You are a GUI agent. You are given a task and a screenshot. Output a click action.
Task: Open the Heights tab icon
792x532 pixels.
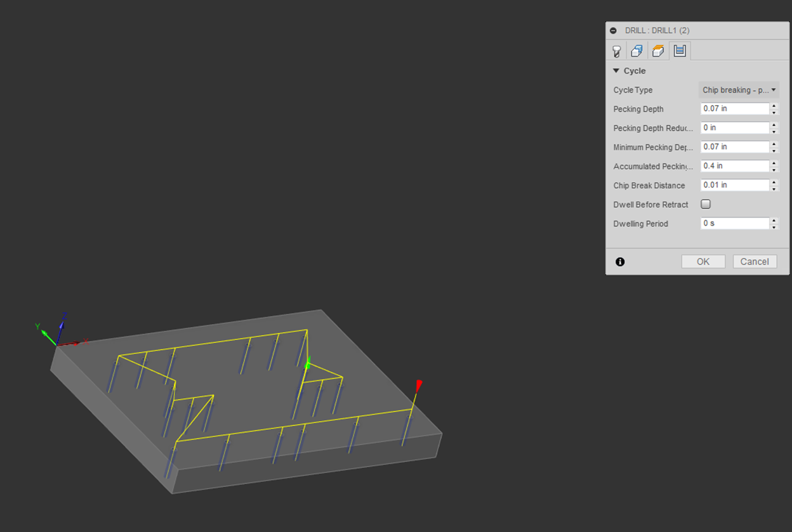coord(659,51)
